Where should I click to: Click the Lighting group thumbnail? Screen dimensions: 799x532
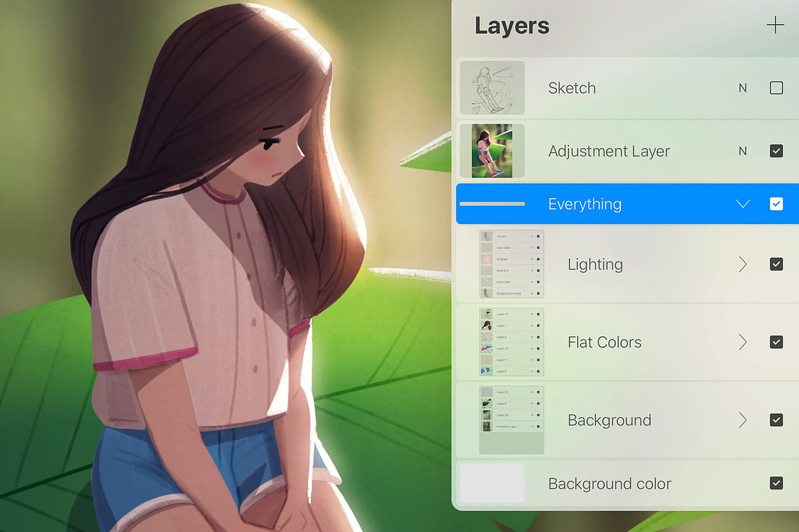pyautogui.click(x=511, y=264)
